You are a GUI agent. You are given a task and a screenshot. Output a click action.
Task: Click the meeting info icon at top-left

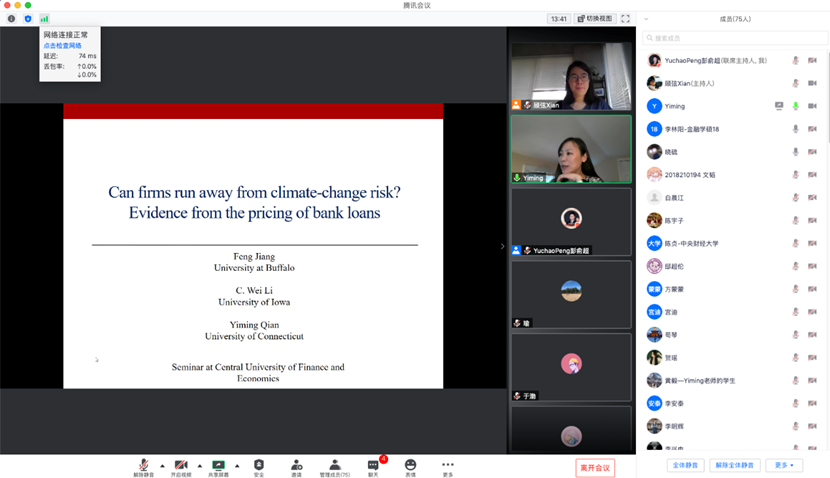click(12, 18)
